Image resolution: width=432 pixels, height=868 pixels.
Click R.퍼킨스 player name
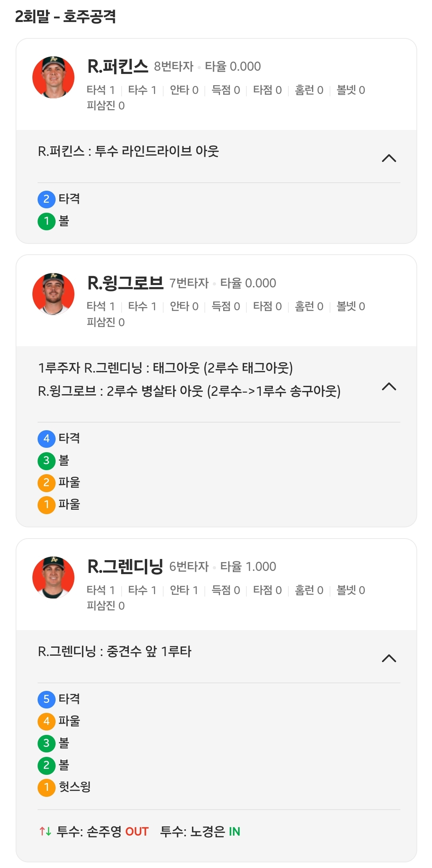click(118, 66)
